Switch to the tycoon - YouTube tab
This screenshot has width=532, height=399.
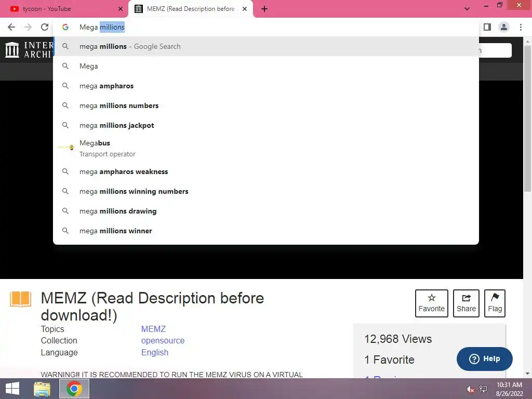click(x=64, y=9)
